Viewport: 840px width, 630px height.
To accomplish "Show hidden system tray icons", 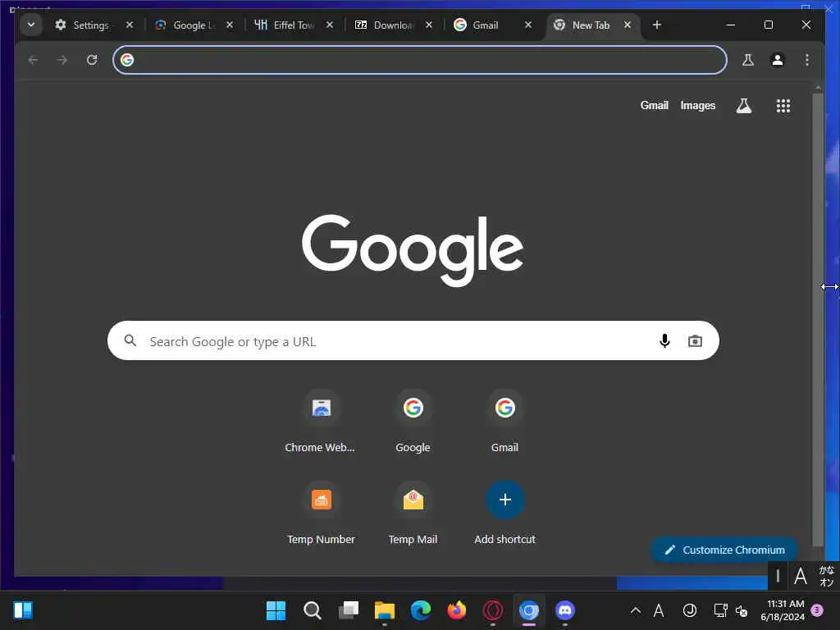I will coord(636,610).
